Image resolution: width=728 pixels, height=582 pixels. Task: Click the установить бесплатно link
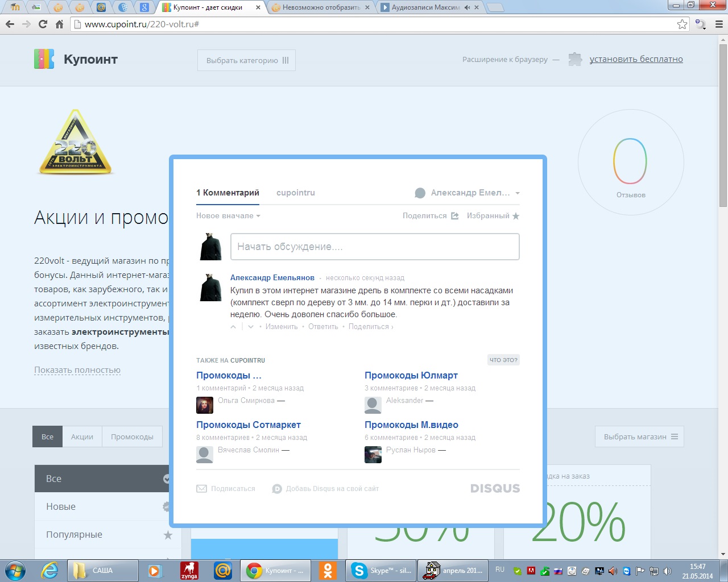[x=636, y=59]
